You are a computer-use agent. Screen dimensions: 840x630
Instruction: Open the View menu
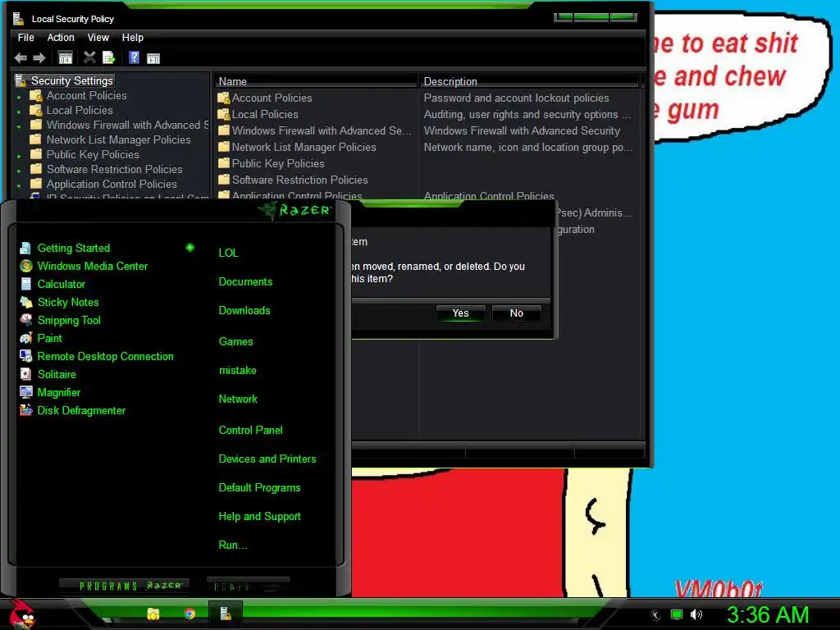click(98, 38)
